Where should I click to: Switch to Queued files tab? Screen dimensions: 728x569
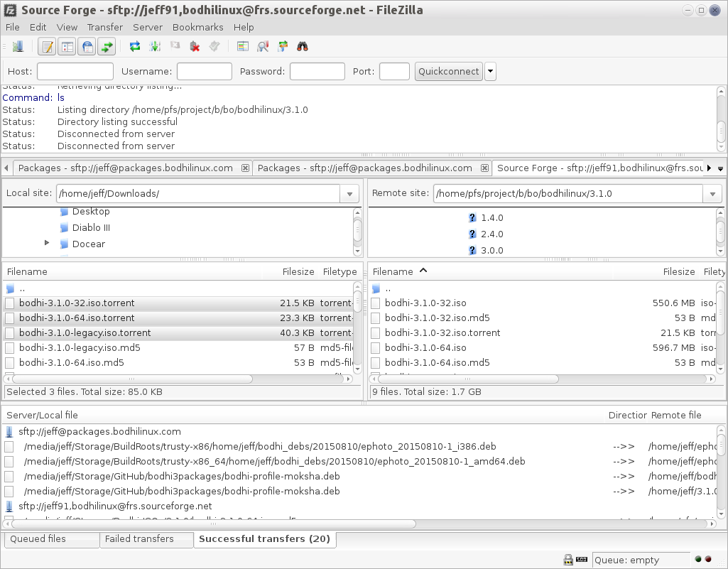tap(52, 538)
